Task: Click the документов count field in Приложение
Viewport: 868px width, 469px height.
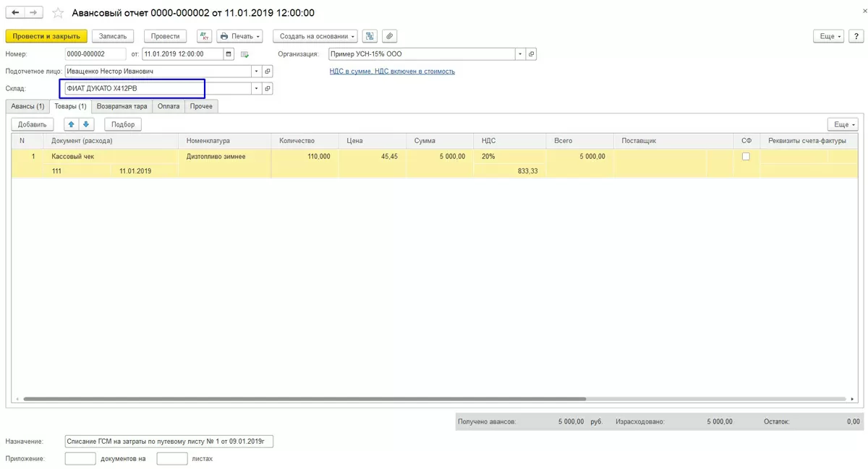Action: tap(80, 458)
